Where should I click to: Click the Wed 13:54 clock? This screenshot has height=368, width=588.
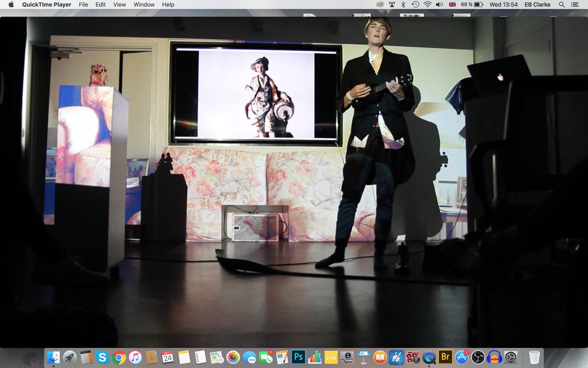pyautogui.click(x=503, y=4)
